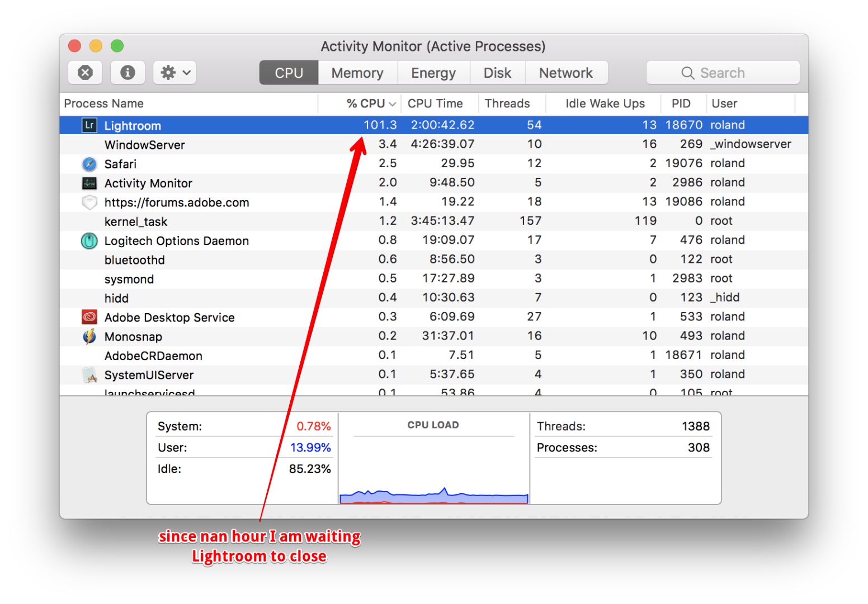The height and width of the screenshot is (604, 868).
Task: Click the SystemUIServer icon
Action: (89, 375)
